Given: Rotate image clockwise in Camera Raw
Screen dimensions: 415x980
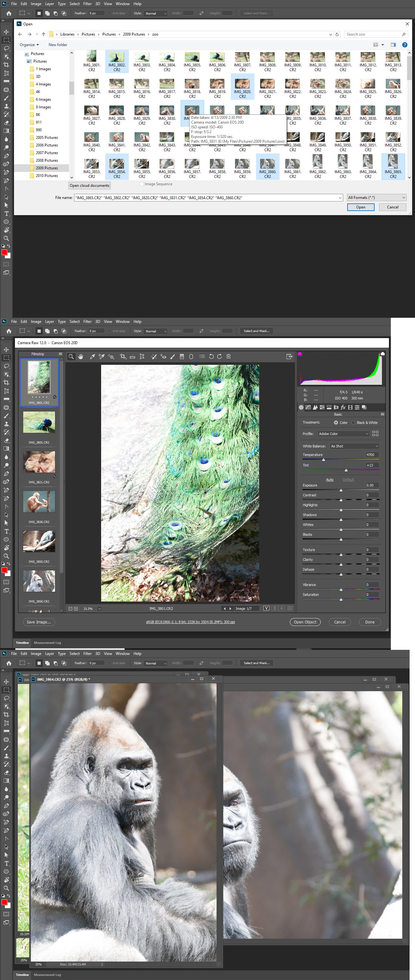Looking at the screenshot, I should 219,357.
